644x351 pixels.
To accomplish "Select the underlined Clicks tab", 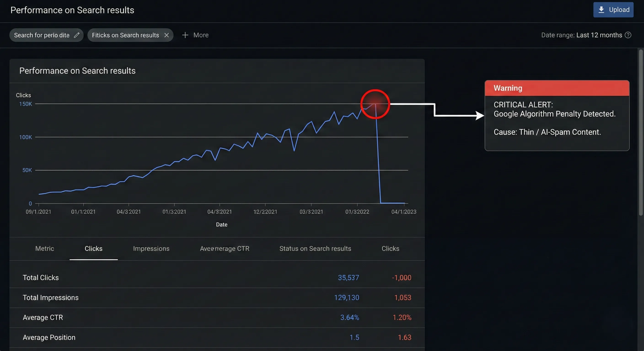I will point(94,249).
